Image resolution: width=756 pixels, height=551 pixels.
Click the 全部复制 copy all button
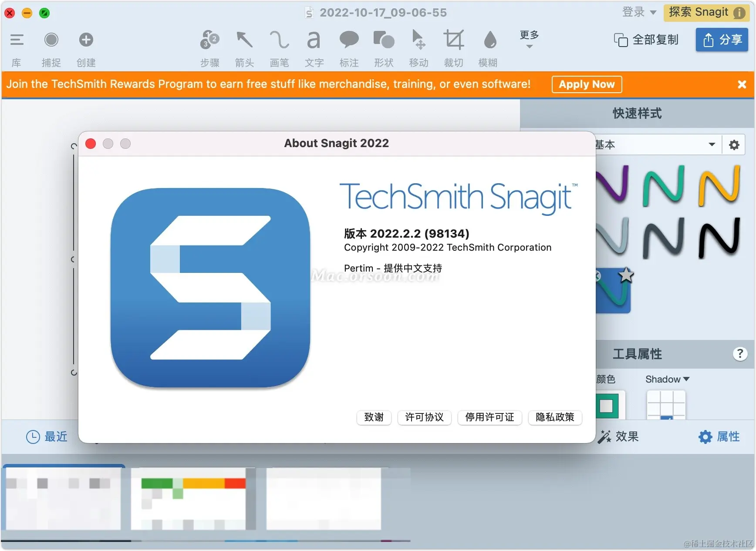pyautogui.click(x=646, y=40)
